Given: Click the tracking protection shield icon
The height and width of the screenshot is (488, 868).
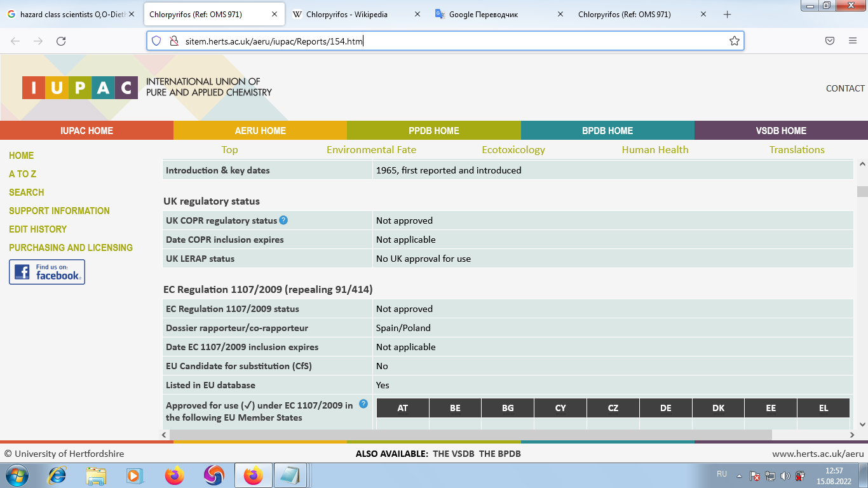Looking at the screenshot, I should pyautogui.click(x=156, y=41).
